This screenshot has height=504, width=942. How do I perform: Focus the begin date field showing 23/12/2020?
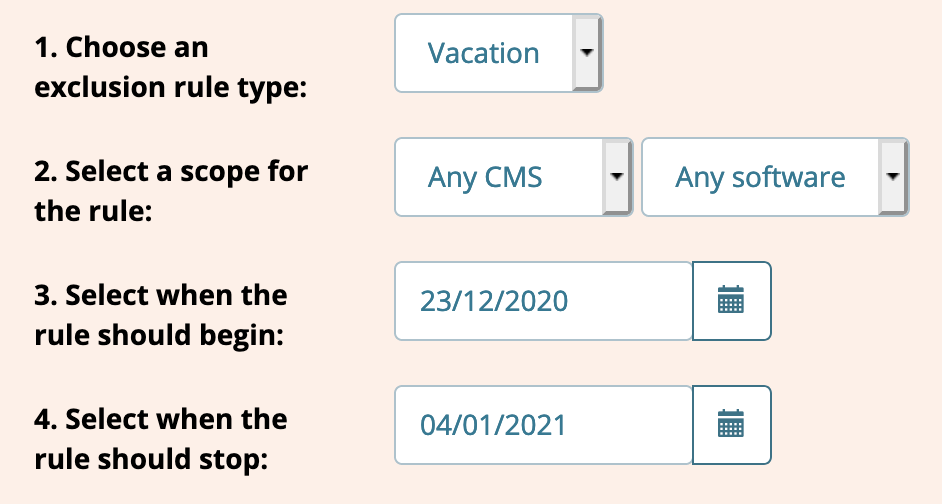tap(544, 301)
